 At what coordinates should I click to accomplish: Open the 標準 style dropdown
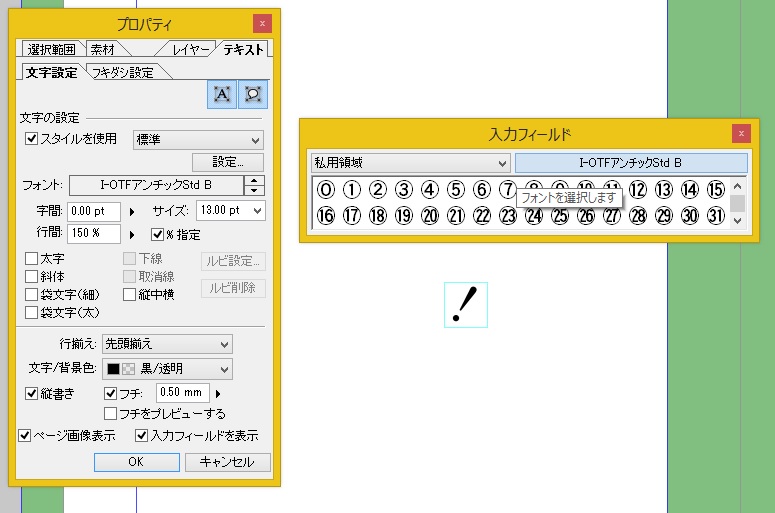pyautogui.click(x=198, y=140)
